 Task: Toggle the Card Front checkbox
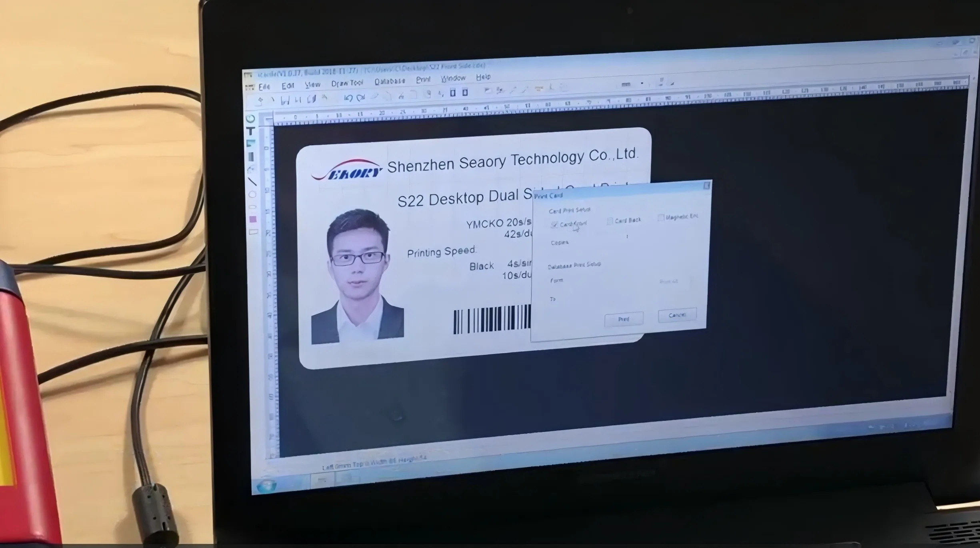tap(554, 225)
